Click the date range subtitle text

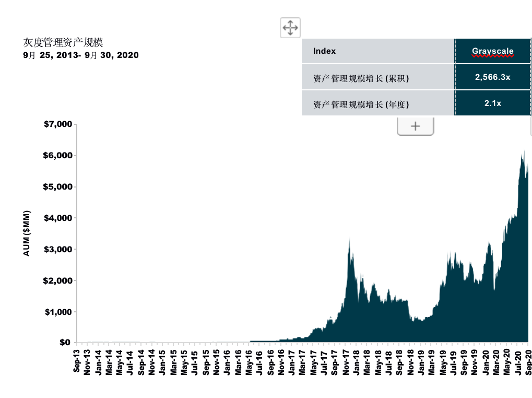pos(81,55)
